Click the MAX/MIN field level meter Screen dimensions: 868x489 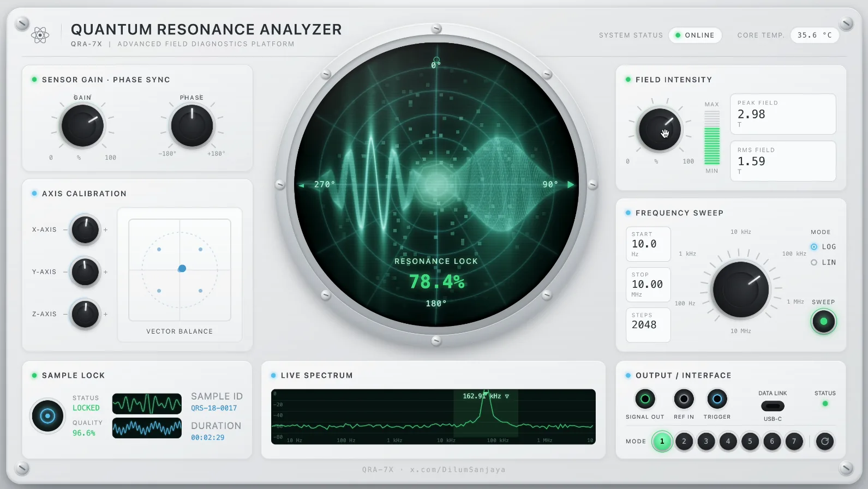click(712, 137)
